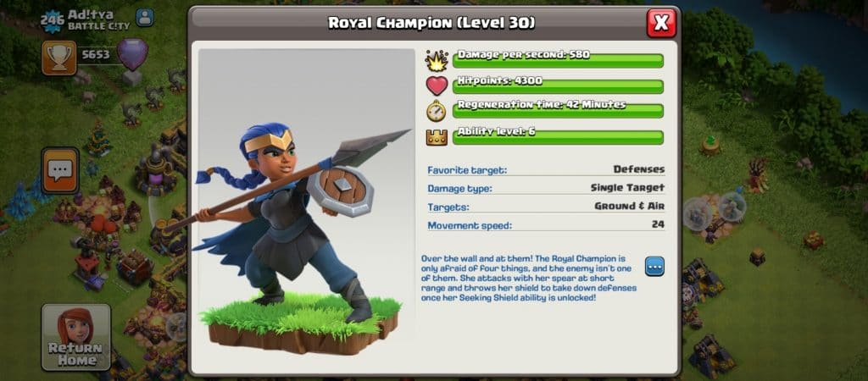868x381 pixels.
Task: Click the Favorite target Defenses row
Action: coord(546,169)
